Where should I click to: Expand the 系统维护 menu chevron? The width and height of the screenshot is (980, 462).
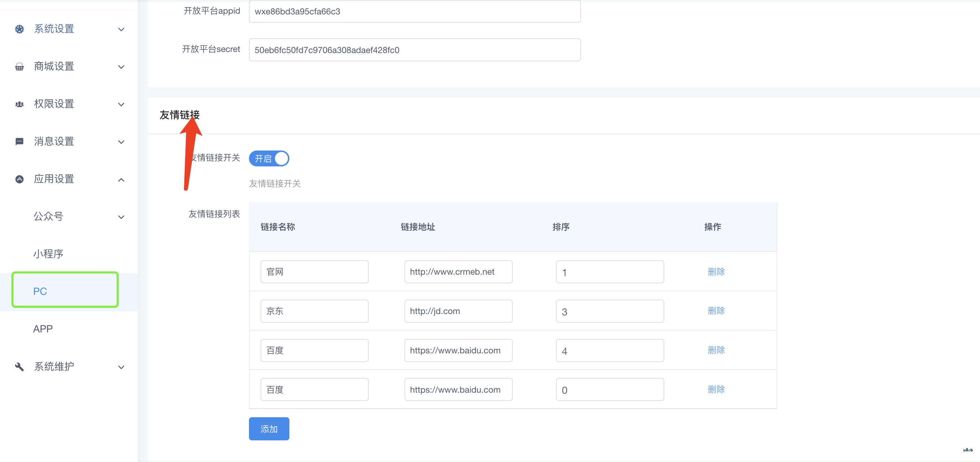[x=121, y=367]
